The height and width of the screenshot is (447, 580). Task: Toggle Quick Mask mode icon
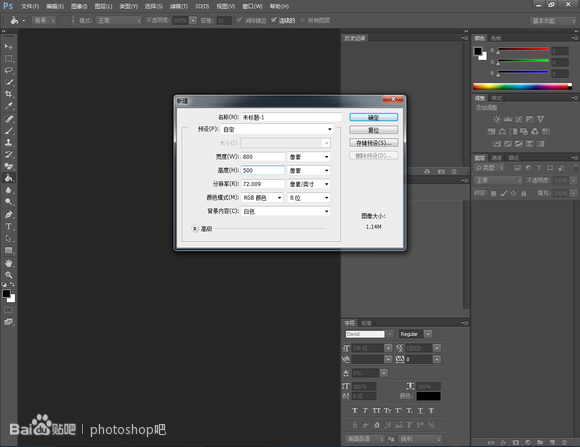click(x=9, y=310)
